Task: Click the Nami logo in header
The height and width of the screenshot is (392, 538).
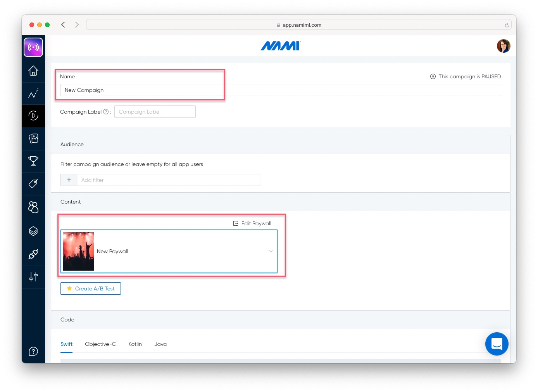Action: click(281, 46)
